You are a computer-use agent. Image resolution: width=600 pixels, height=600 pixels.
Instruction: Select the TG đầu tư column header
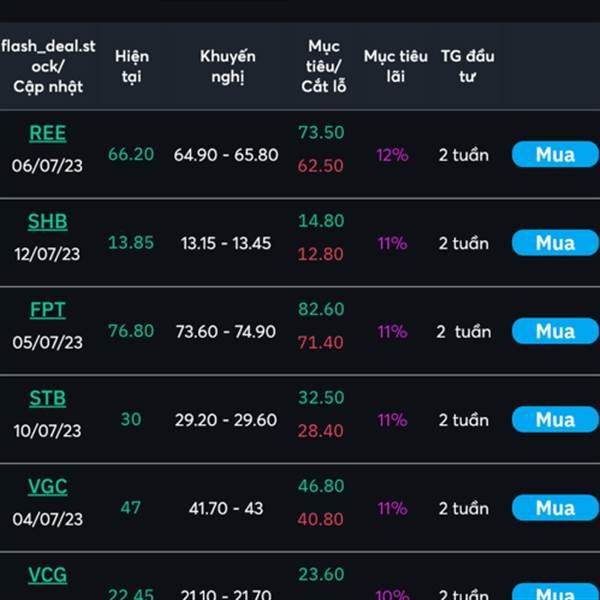point(468,66)
